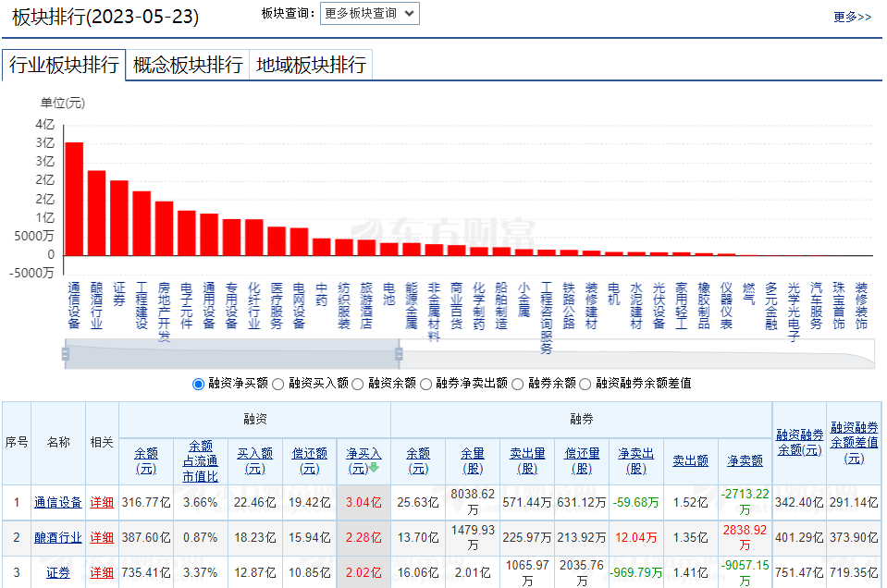Image resolution: width=887 pixels, height=588 pixels.
Task: Click the red bar for 酿酒行业 in chart
Action: pos(96,213)
